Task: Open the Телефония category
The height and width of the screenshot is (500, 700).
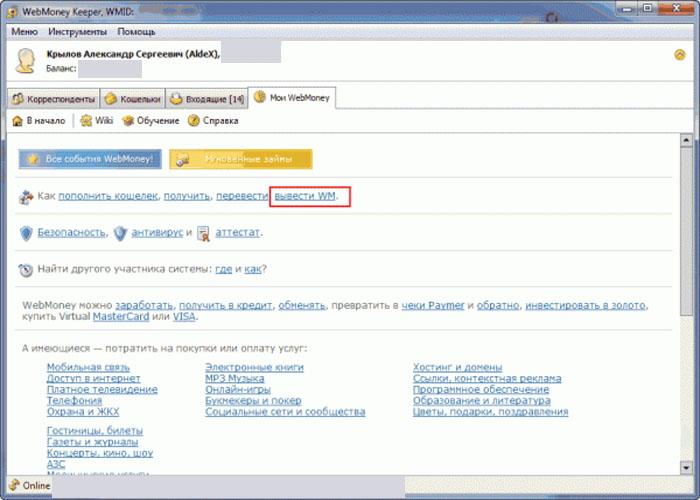Action: (x=75, y=400)
